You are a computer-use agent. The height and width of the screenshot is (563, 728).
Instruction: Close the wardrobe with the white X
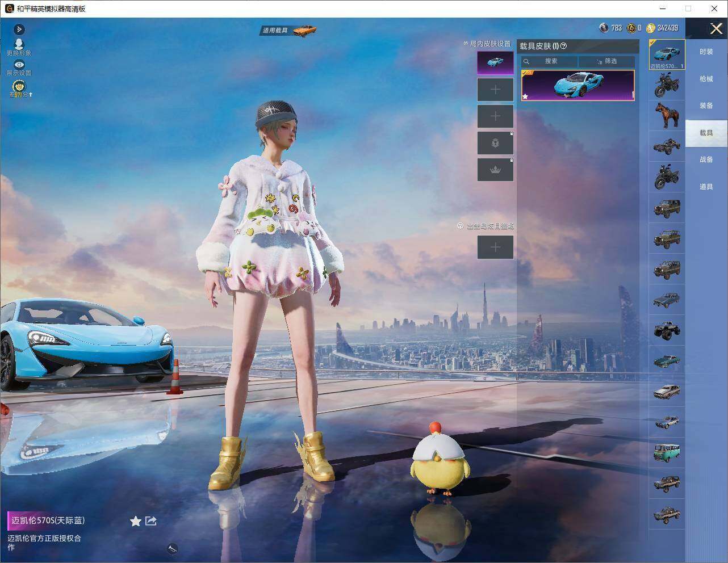(717, 28)
